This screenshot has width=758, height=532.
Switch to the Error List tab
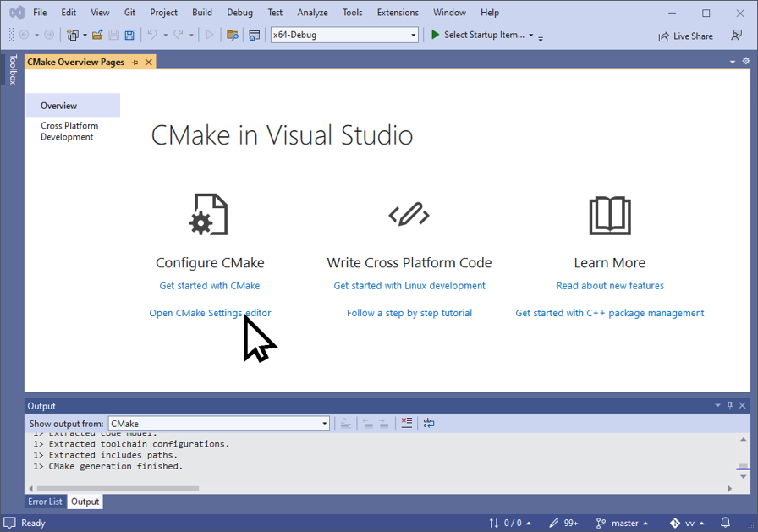[45, 502]
